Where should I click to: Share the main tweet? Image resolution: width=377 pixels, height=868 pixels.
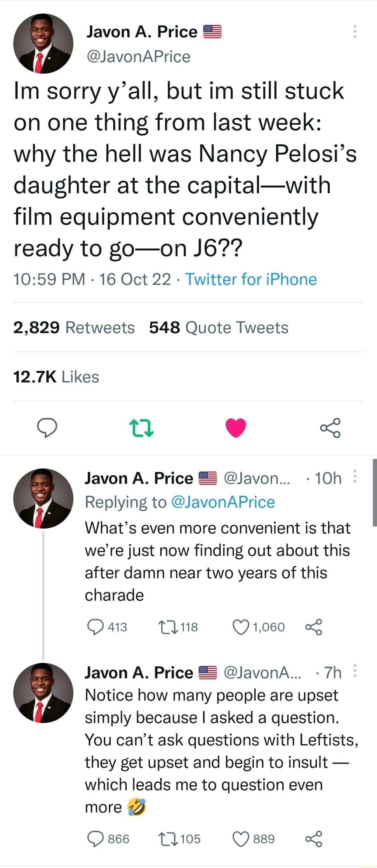(x=330, y=428)
